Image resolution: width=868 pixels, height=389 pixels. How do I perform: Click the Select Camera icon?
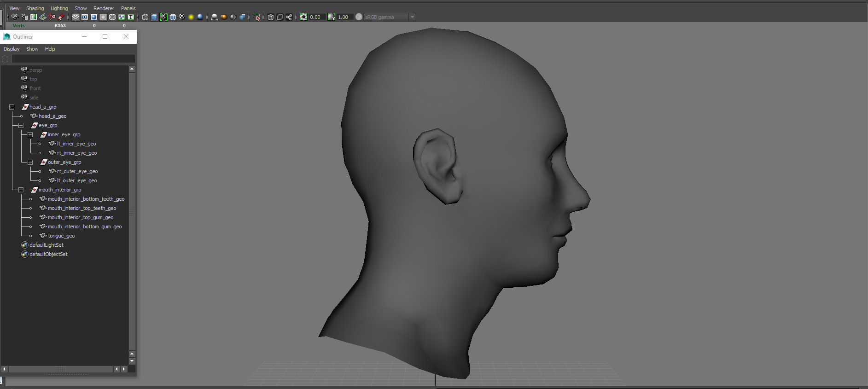(x=15, y=17)
